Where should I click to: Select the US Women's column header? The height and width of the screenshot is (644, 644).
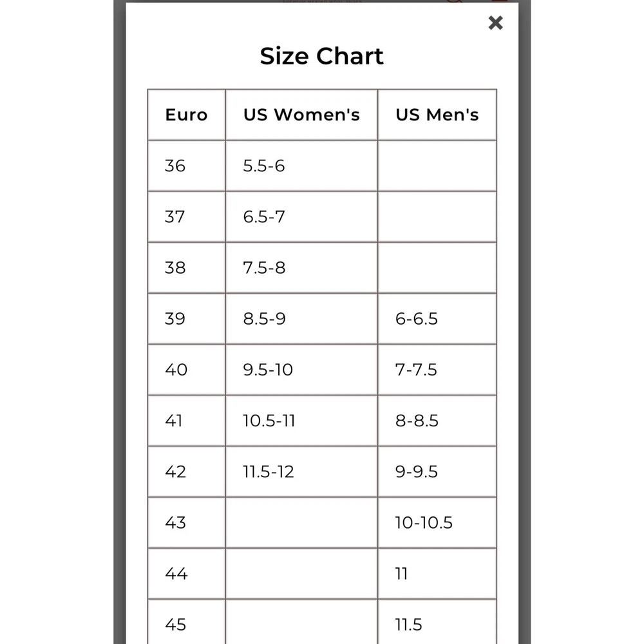pyautogui.click(x=301, y=115)
